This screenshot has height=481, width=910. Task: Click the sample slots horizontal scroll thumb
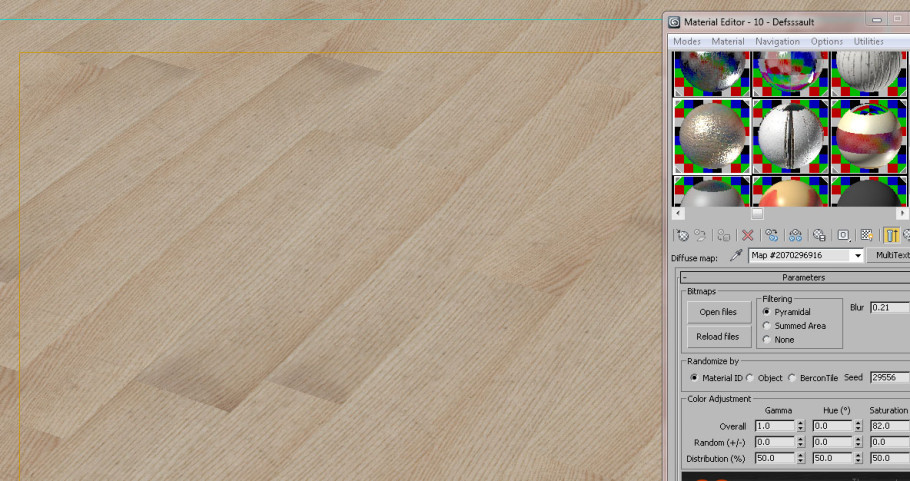757,214
